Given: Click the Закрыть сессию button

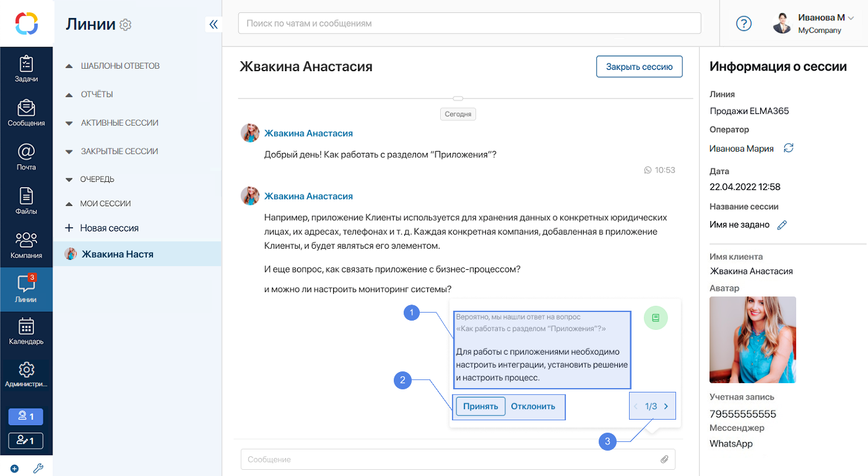Looking at the screenshot, I should [x=639, y=67].
